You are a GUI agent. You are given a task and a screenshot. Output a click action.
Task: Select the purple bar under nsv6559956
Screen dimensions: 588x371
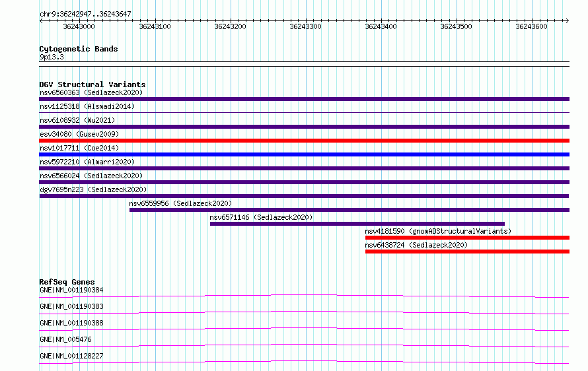349,210
